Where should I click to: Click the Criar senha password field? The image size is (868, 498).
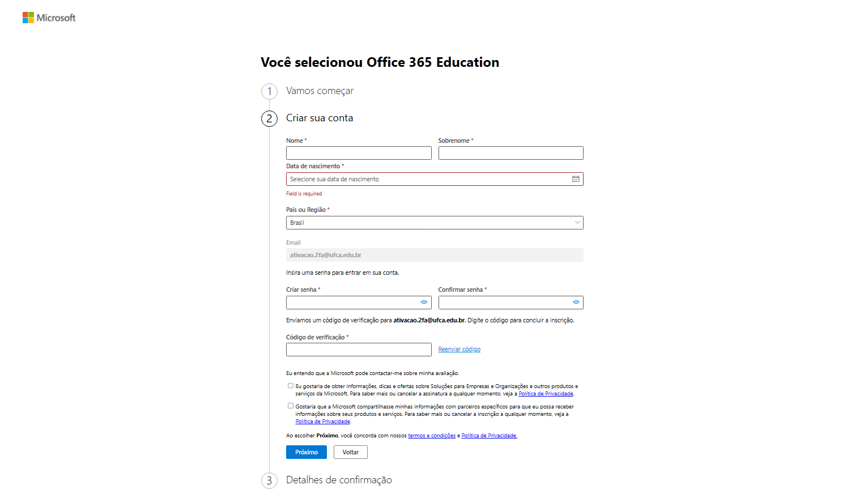[352, 303]
